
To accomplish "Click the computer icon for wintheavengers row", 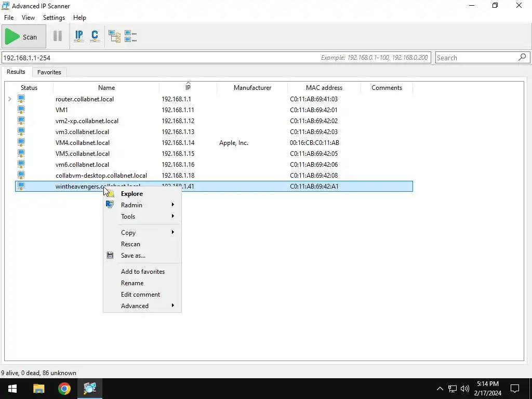I will click(x=21, y=186).
